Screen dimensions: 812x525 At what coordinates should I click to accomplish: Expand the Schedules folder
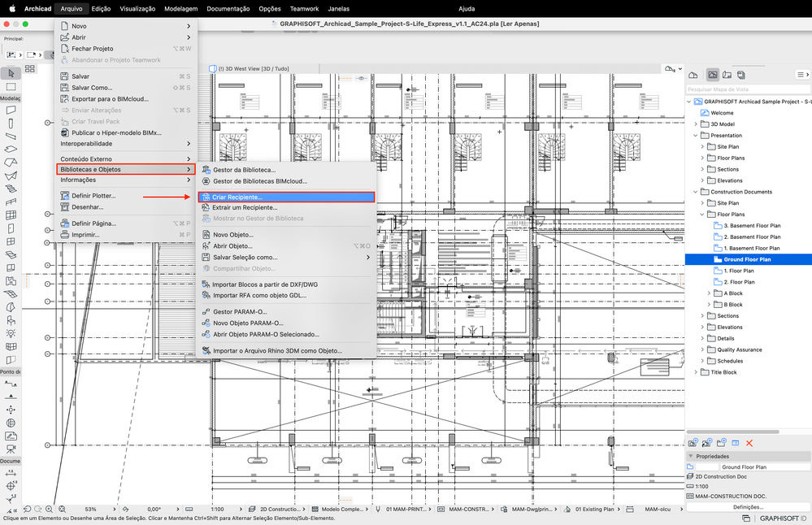point(702,361)
